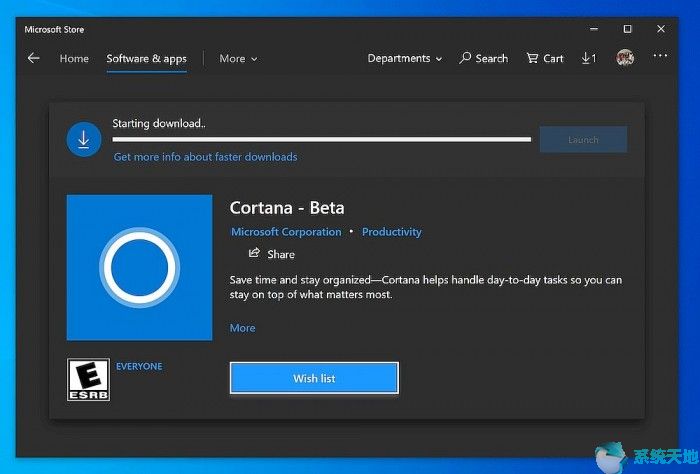Open the three-dot See more menu
The width and height of the screenshot is (700, 474).
(x=660, y=56)
